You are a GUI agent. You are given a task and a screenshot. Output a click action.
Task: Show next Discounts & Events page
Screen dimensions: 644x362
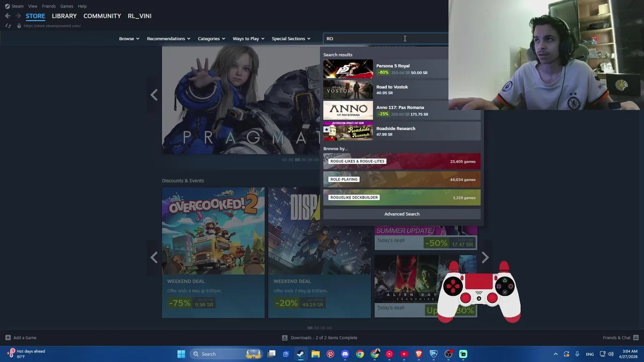pos(485,257)
